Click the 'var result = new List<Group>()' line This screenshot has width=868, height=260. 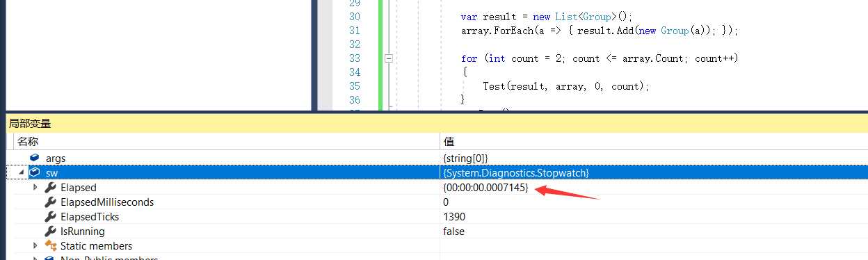coord(546,17)
